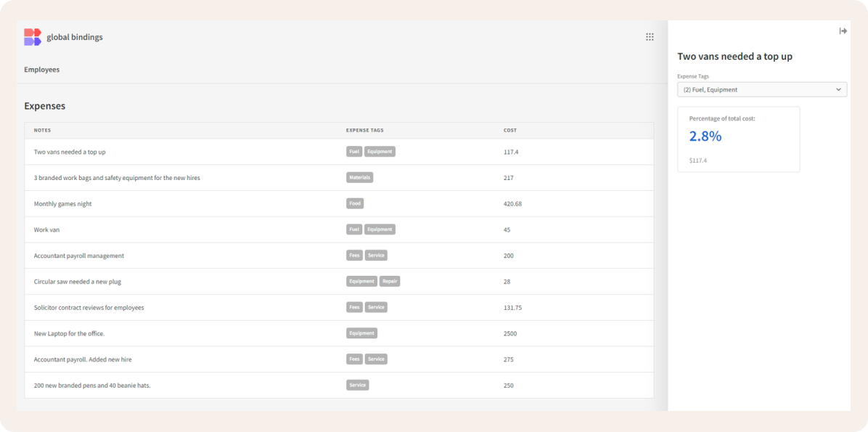Toggle the Food tag on Monthly games night
Viewport: 868px width, 432px height.
click(355, 203)
